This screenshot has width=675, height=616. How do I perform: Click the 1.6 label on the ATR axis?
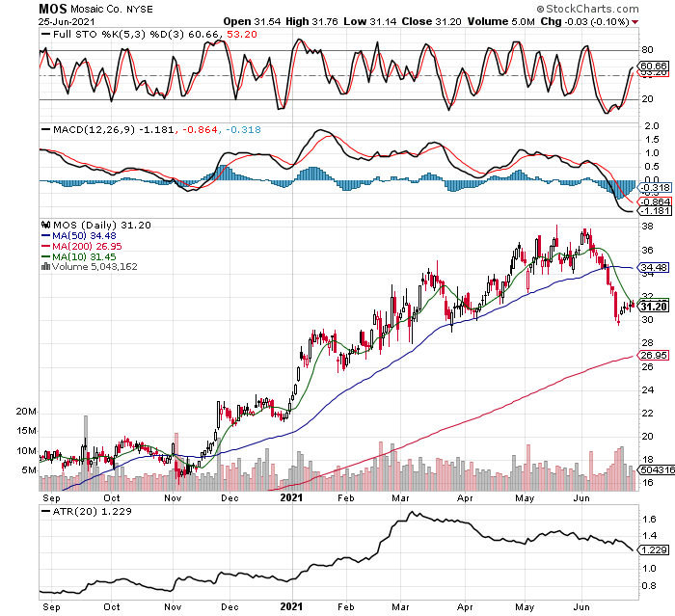click(x=650, y=520)
